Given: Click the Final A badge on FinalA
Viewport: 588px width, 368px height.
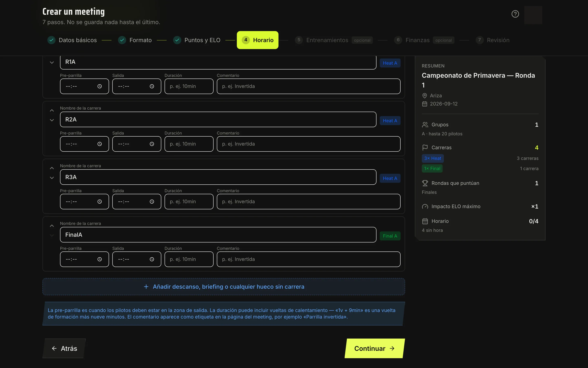Looking at the screenshot, I should point(390,236).
